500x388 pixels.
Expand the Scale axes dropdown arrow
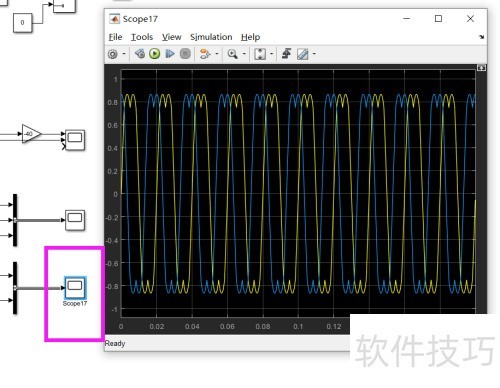click(271, 54)
